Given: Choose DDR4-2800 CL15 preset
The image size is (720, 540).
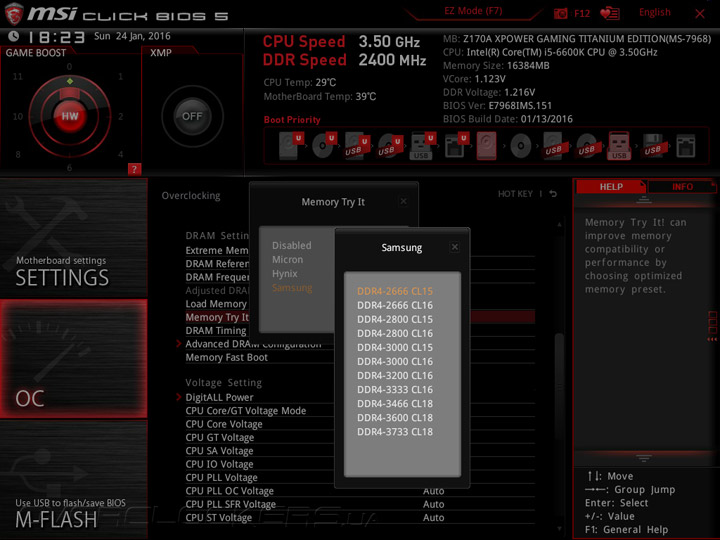Looking at the screenshot, I should point(395,319).
